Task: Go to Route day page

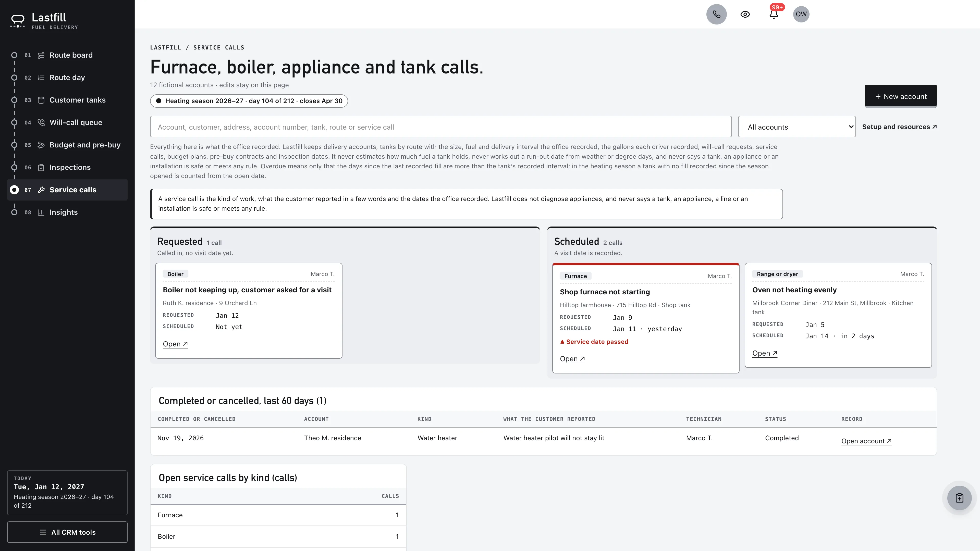Action: [67, 78]
